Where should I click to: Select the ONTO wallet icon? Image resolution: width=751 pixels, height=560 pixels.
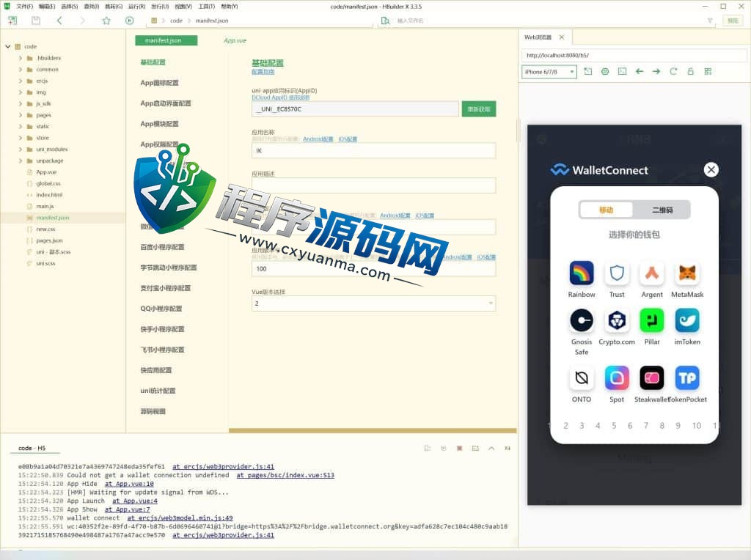[x=582, y=377]
